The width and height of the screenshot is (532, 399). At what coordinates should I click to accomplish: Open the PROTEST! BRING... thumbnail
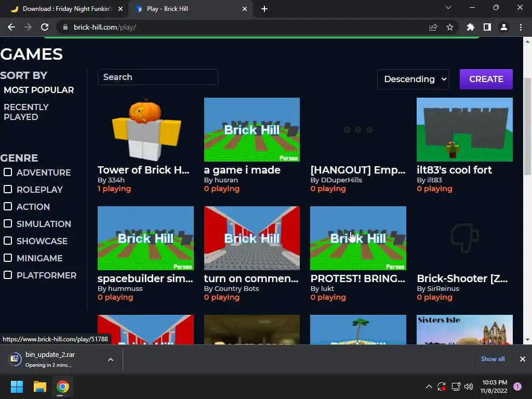coord(358,238)
